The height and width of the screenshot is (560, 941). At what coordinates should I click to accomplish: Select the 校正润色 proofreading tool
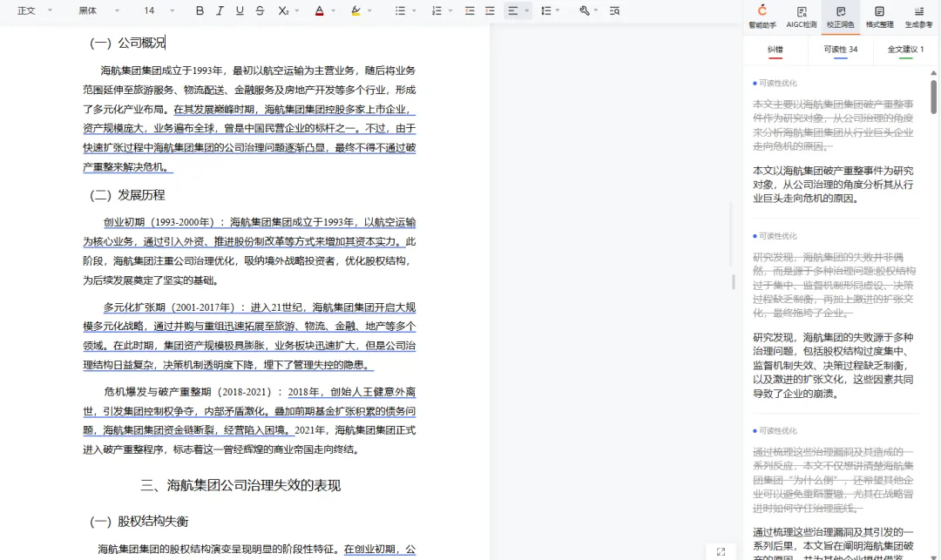click(x=840, y=17)
